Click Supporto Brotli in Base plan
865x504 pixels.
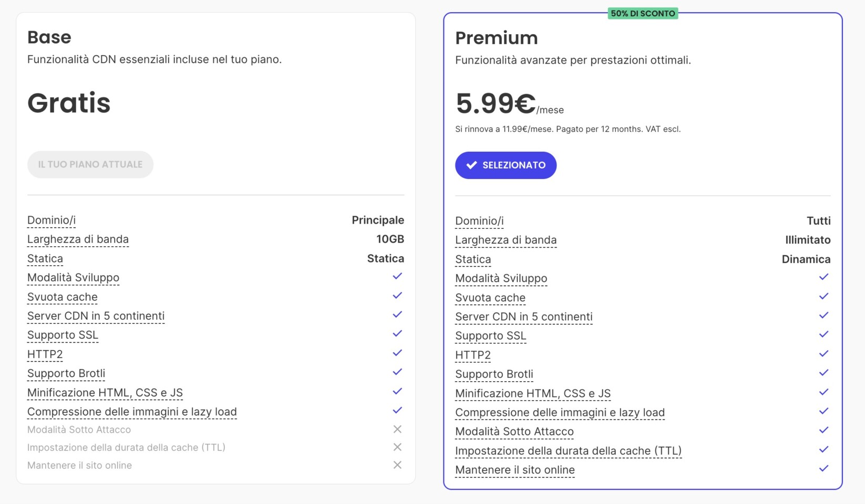[66, 373]
